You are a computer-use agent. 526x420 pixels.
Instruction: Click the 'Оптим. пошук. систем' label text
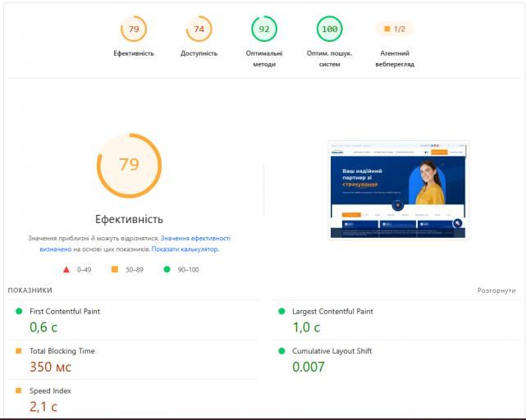coord(329,59)
